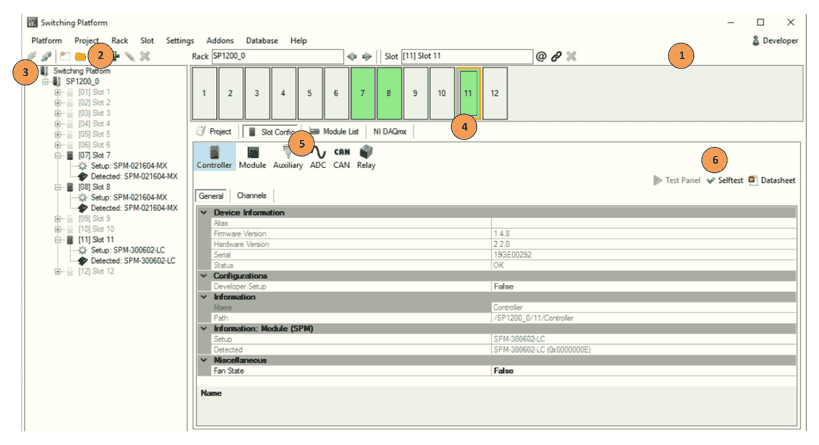Click the chain link icon by Slot field

click(556, 56)
